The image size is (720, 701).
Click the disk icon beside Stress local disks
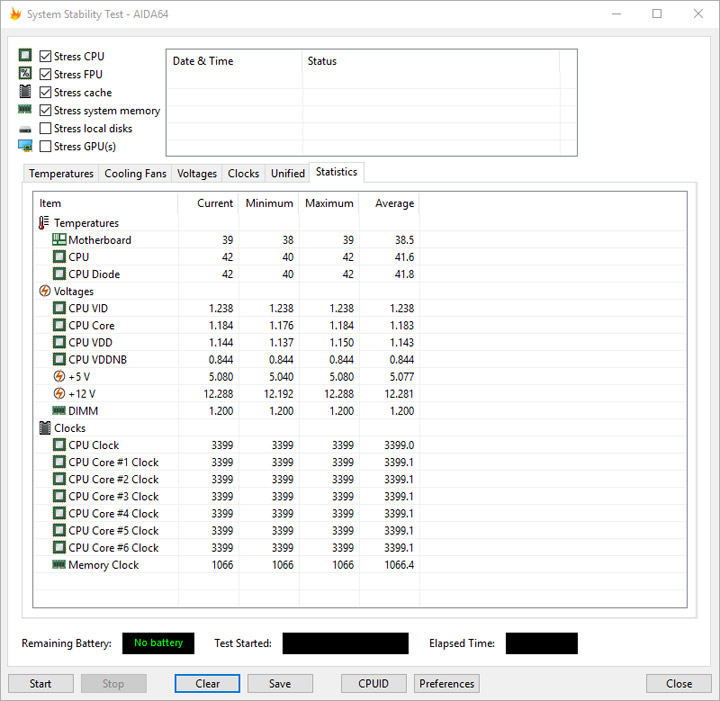tap(25, 129)
